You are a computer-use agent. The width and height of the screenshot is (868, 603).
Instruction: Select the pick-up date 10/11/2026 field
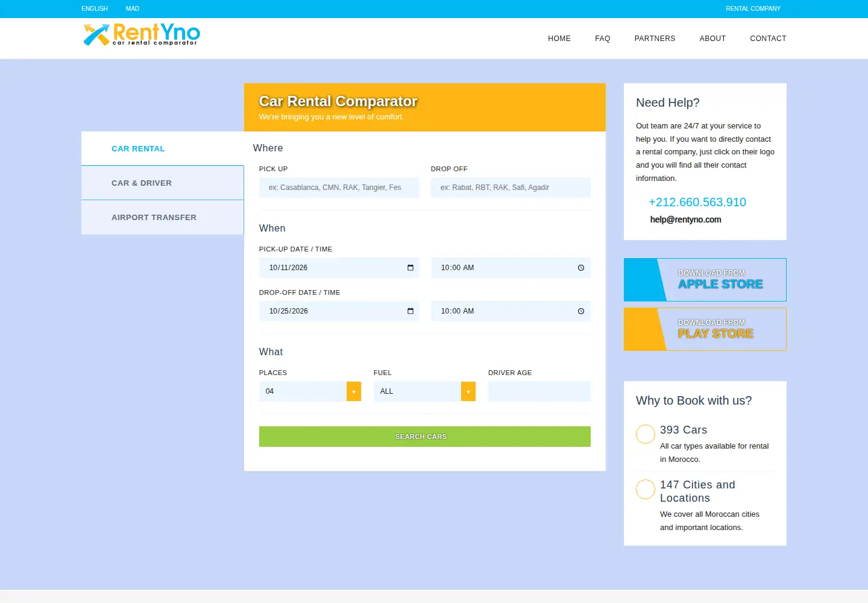[x=339, y=268]
